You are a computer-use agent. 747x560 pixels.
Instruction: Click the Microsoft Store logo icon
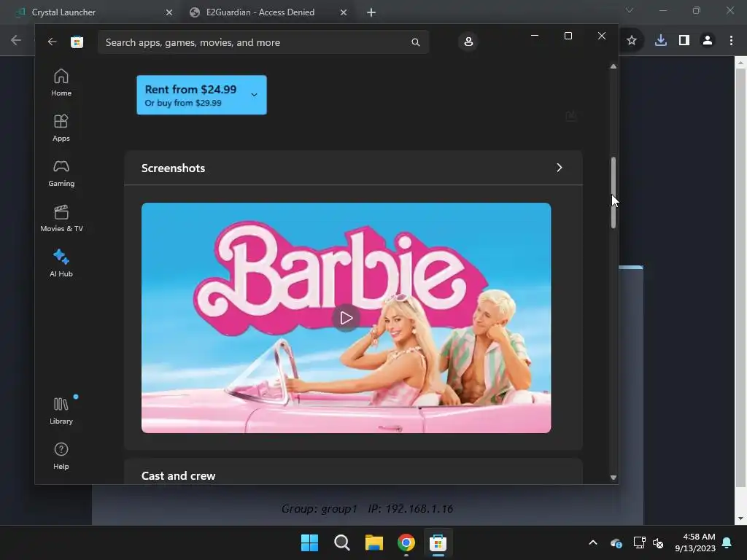click(77, 42)
